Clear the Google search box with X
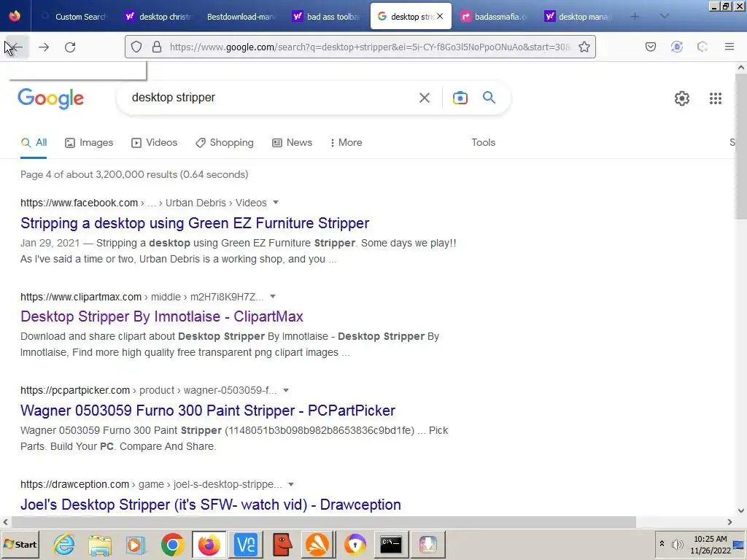 coord(424,98)
